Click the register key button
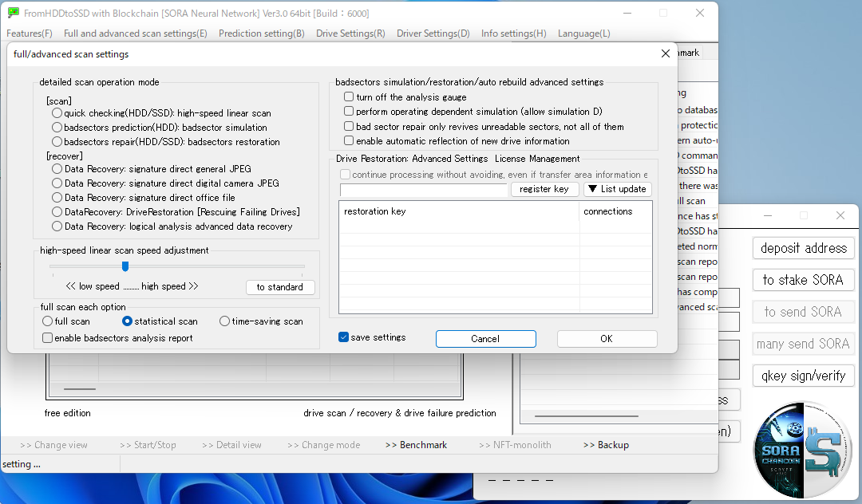The image size is (862, 504). [x=544, y=189]
